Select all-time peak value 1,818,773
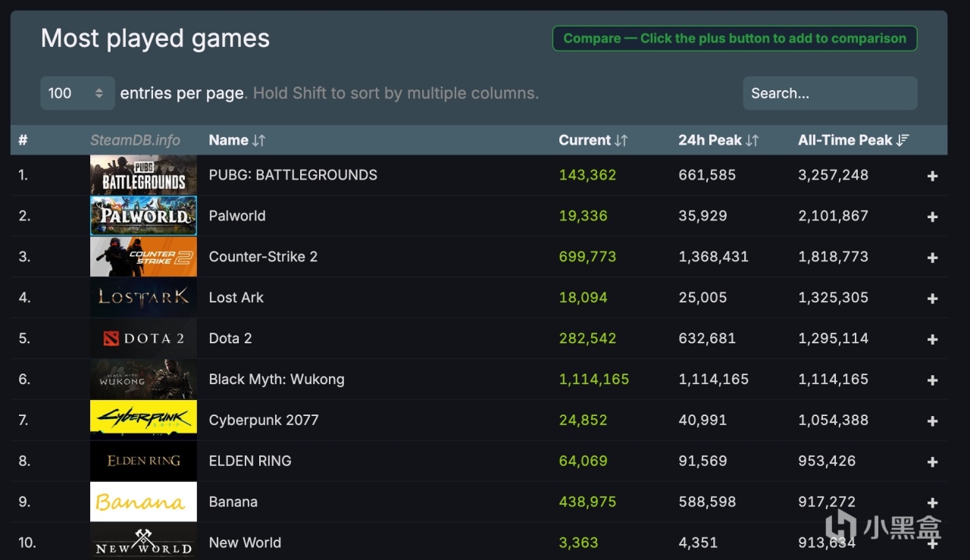The image size is (970, 560). 833,257
